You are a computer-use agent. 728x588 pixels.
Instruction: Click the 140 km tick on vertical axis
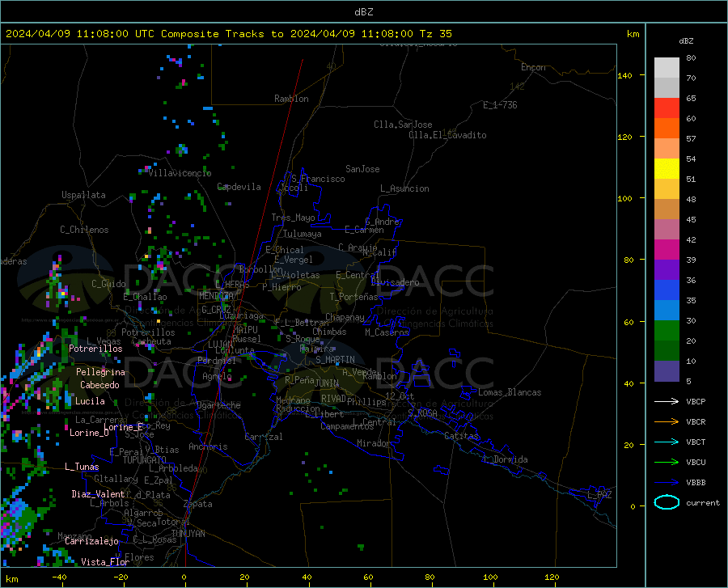[624, 75]
